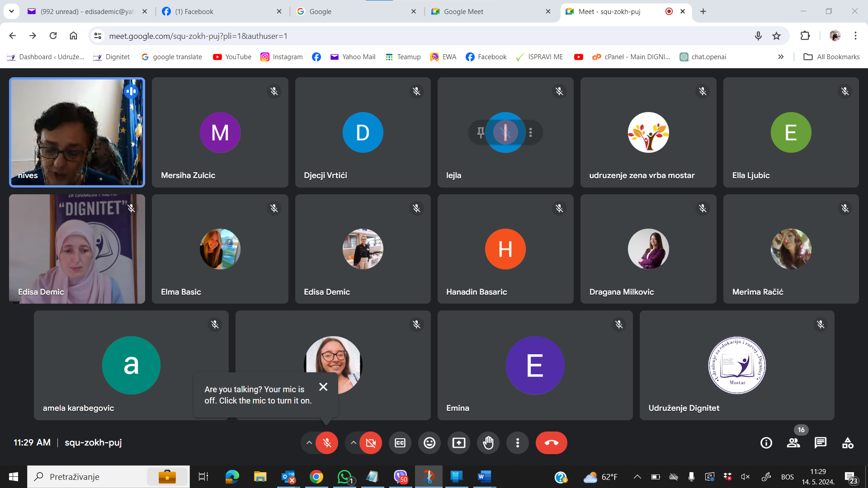
Task: Bookmark this page with the star icon
Action: pyautogui.click(x=776, y=36)
